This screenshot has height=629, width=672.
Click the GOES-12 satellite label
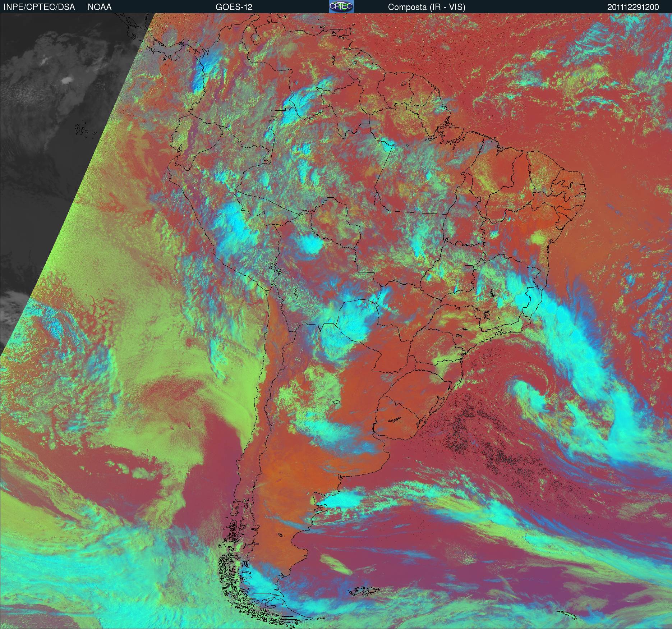234,7
